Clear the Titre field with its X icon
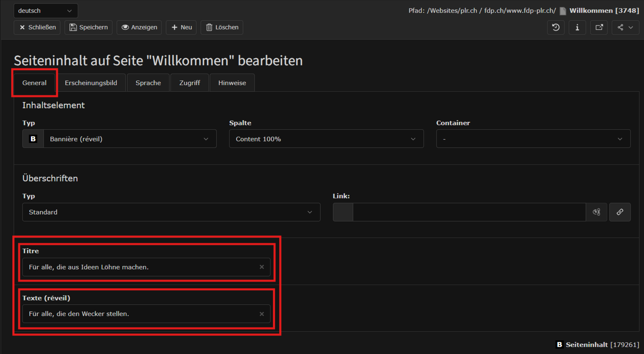The height and width of the screenshot is (354, 644). click(x=261, y=267)
